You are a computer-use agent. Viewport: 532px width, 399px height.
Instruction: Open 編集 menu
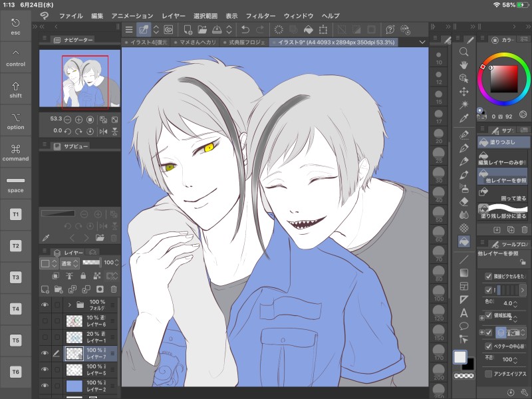click(x=97, y=16)
